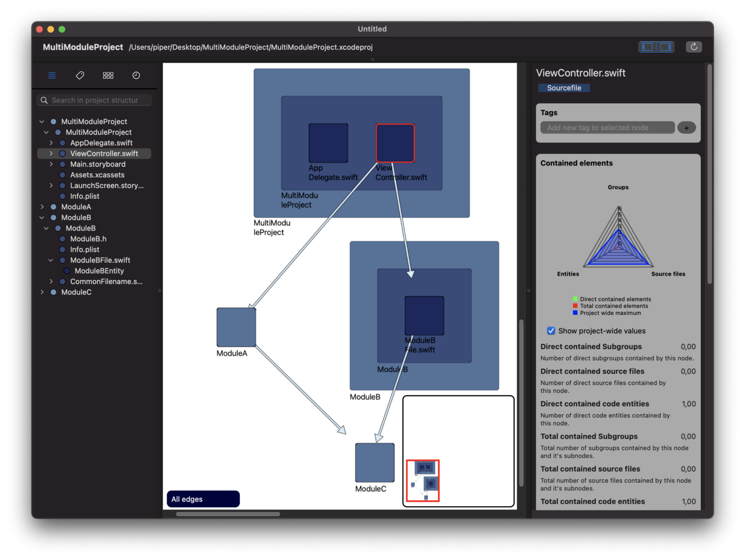Expand the CommonFilename tree chevron
This screenshot has width=745, height=560.
click(x=51, y=281)
